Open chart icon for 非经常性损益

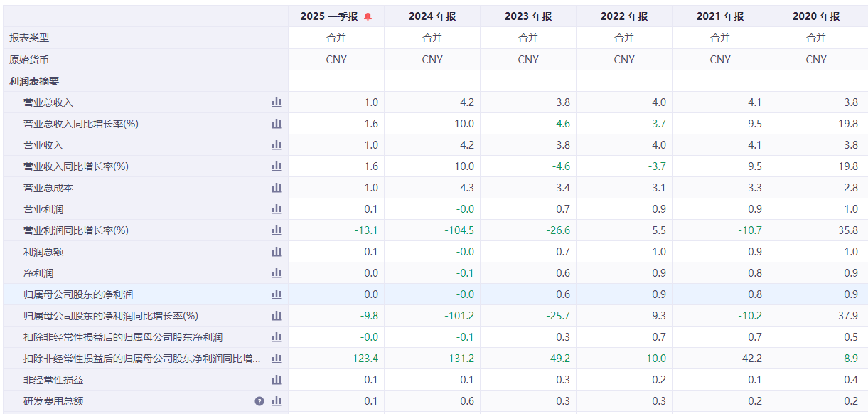tap(277, 380)
